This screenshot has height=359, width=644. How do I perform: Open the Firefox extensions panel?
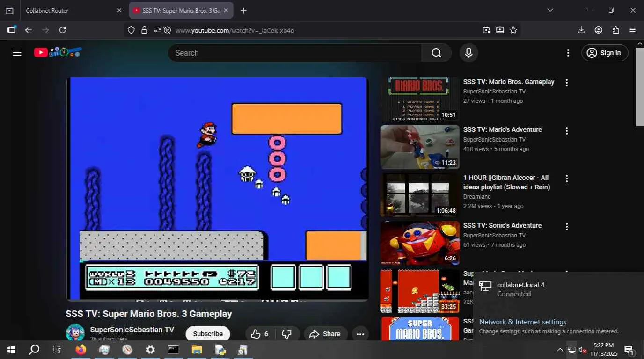[x=615, y=30]
